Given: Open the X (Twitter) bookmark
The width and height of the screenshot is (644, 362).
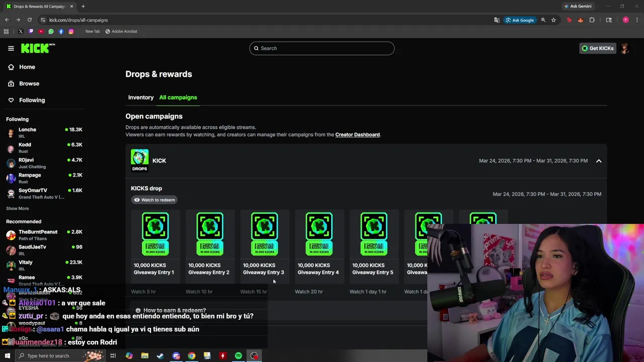Looking at the screenshot, I should (x=21, y=31).
